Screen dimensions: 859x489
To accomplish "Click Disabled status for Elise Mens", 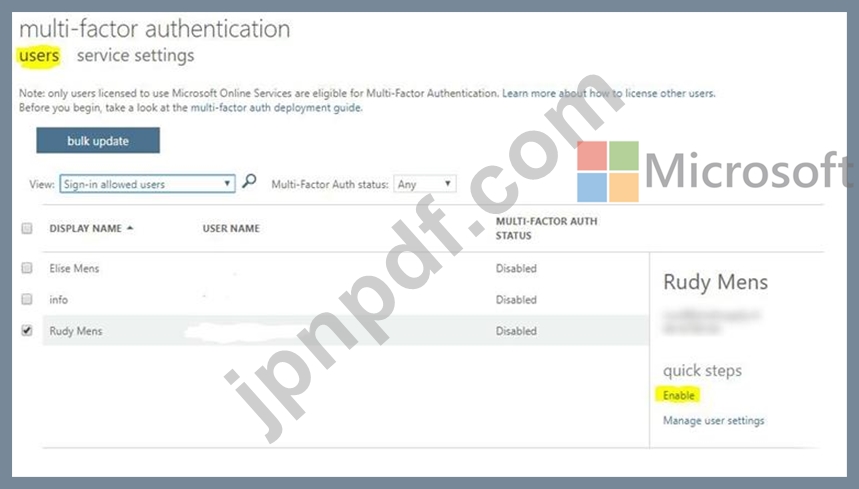I will (x=516, y=268).
